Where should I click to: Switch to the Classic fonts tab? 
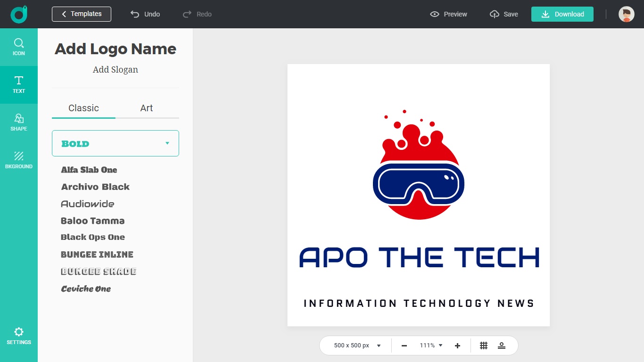click(83, 108)
